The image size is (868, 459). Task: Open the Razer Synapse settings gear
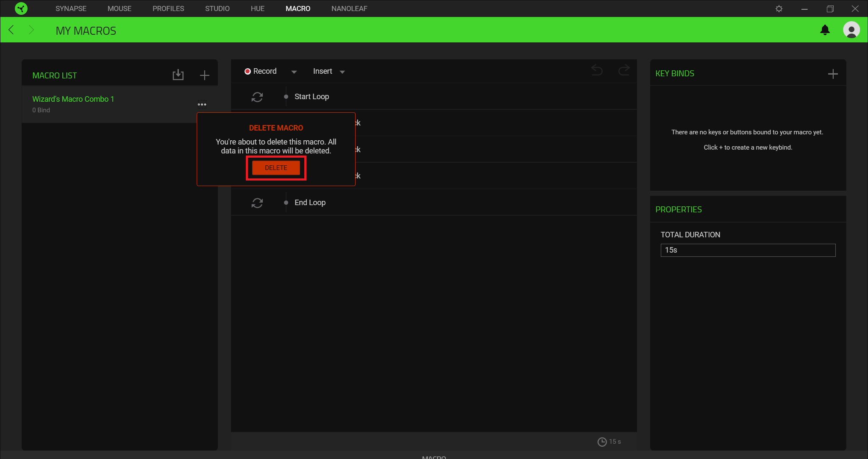point(779,8)
